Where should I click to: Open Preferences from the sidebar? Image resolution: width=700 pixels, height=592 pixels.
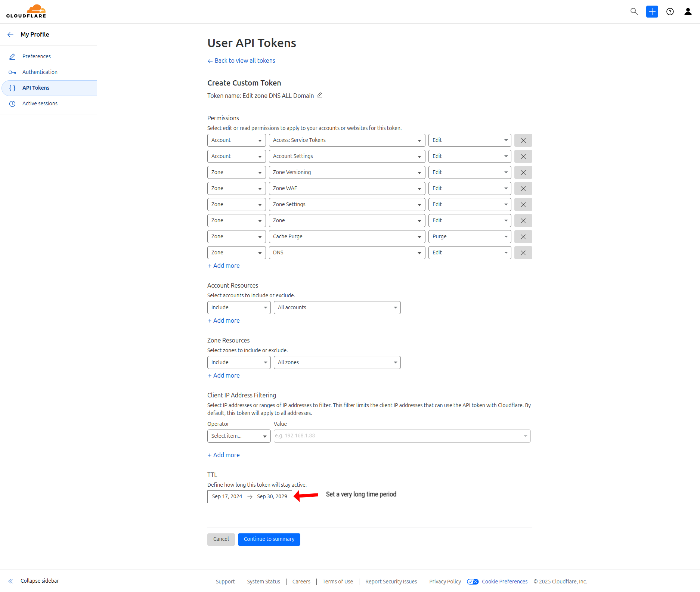point(36,56)
